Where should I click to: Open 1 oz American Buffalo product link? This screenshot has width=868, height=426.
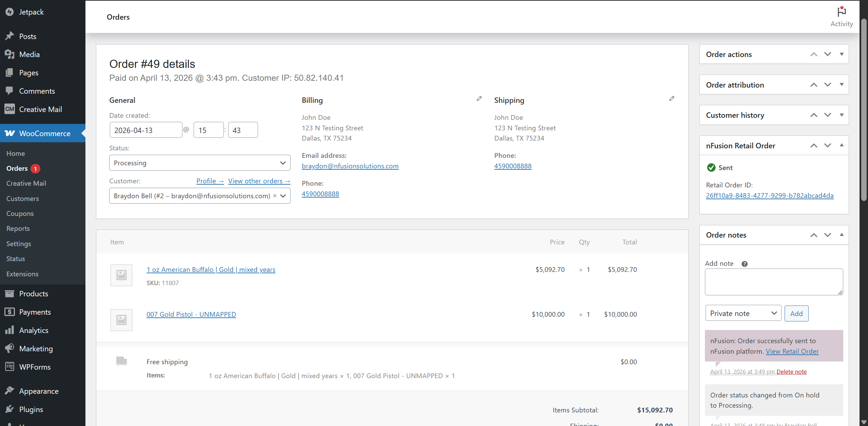pos(211,270)
